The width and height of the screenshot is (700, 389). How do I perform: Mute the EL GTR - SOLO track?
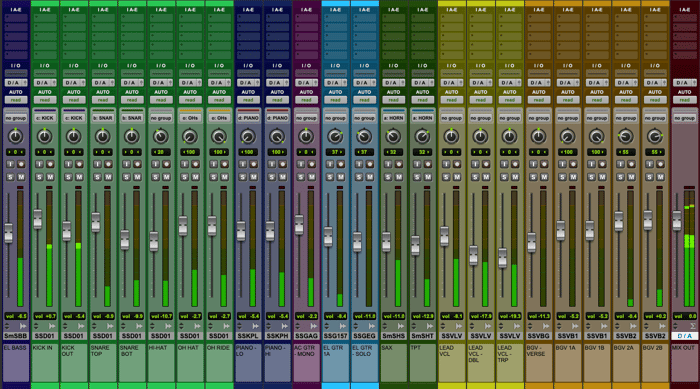coord(370,177)
